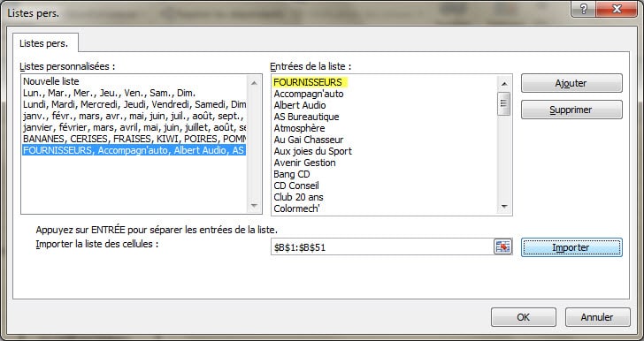Click the Bang CD entry
Image resolution: width=644 pixels, height=341 pixels.
292,174
